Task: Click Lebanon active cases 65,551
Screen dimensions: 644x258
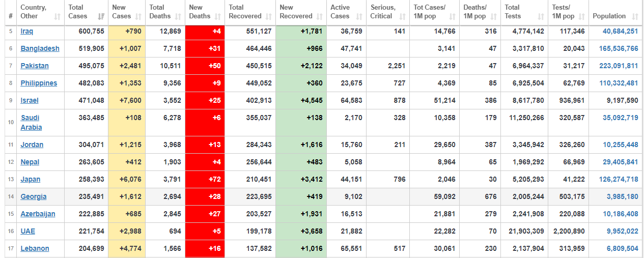Action: pyautogui.click(x=351, y=248)
